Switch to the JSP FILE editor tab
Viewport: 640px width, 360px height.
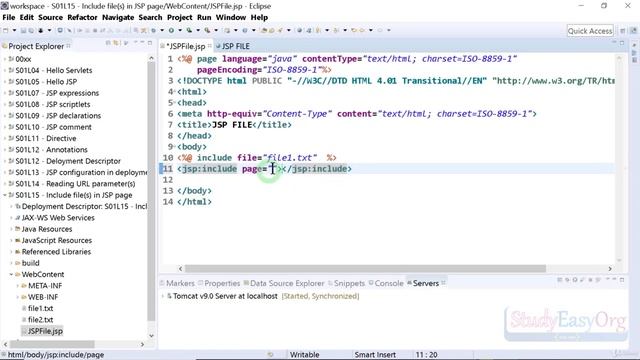[233, 46]
